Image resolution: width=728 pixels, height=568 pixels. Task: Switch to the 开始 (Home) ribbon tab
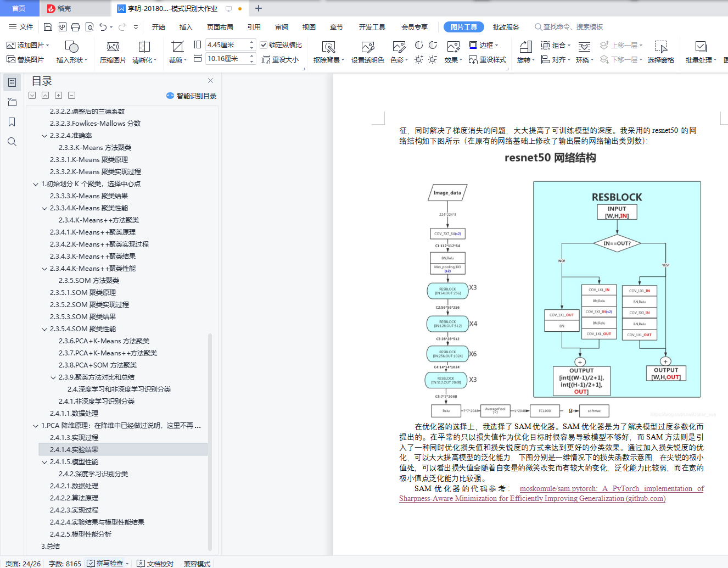[159, 27]
